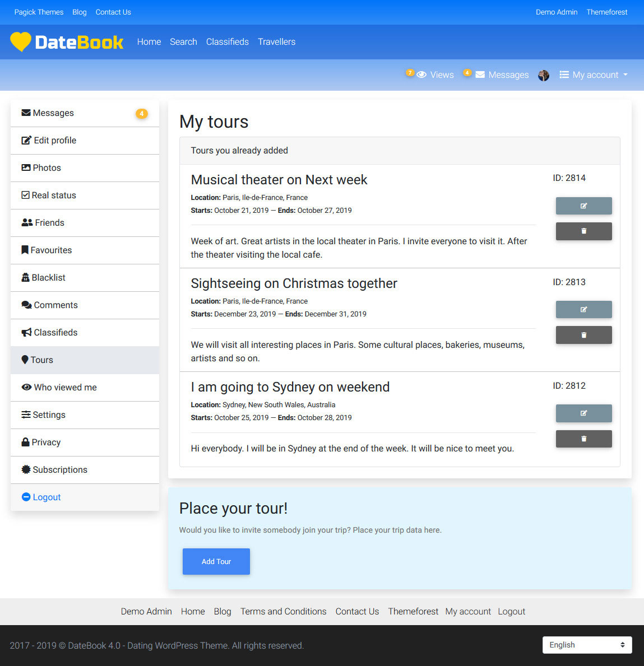
Task: Edit the Sydney weekend tour (ID 2812)
Action: coord(583,413)
